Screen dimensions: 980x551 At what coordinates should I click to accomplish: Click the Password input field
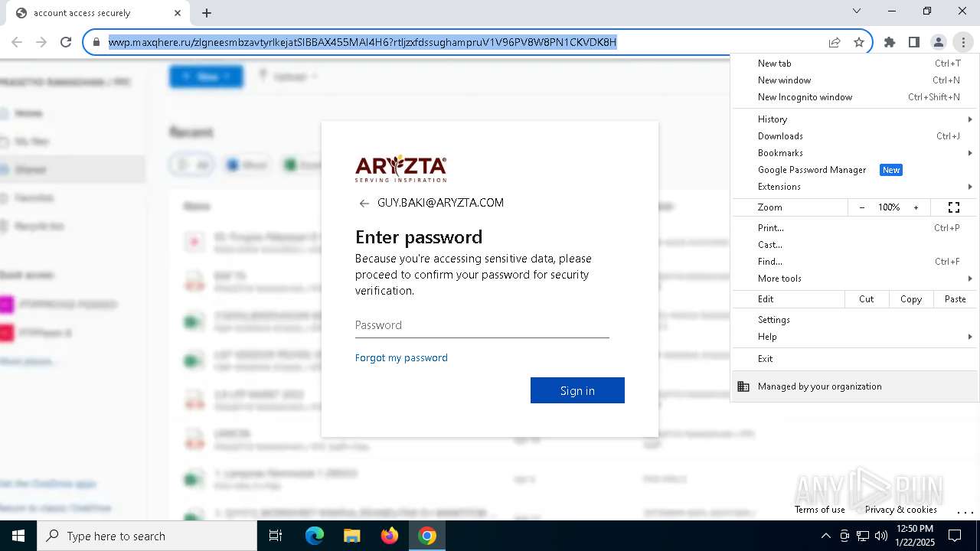click(x=482, y=325)
